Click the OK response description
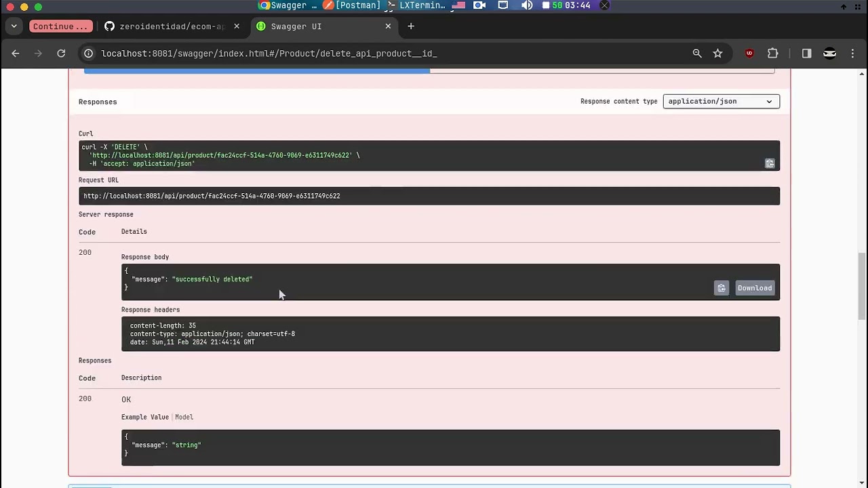This screenshot has width=868, height=488. [126, 400]
